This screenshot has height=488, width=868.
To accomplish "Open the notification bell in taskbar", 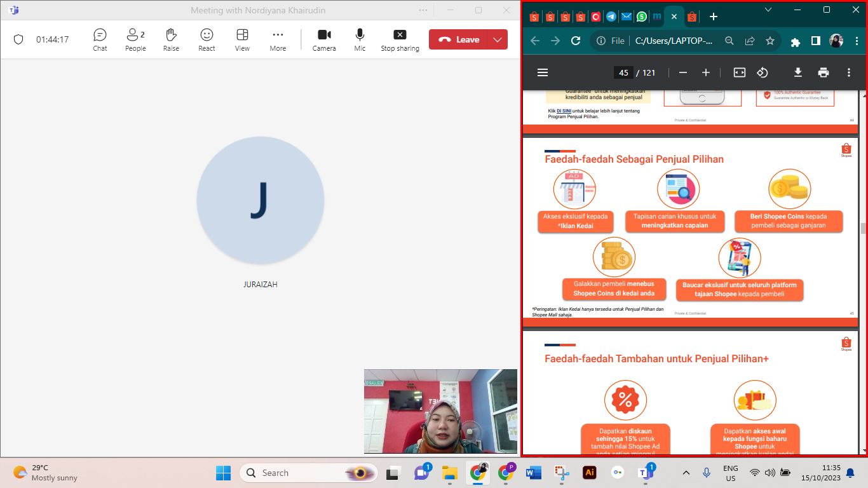I will pos(850,473).
